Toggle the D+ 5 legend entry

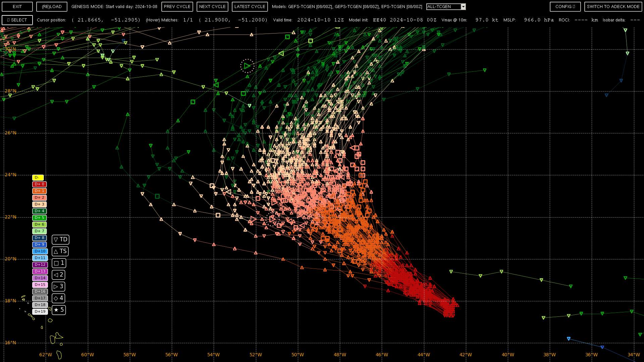(x=40, y=218)
